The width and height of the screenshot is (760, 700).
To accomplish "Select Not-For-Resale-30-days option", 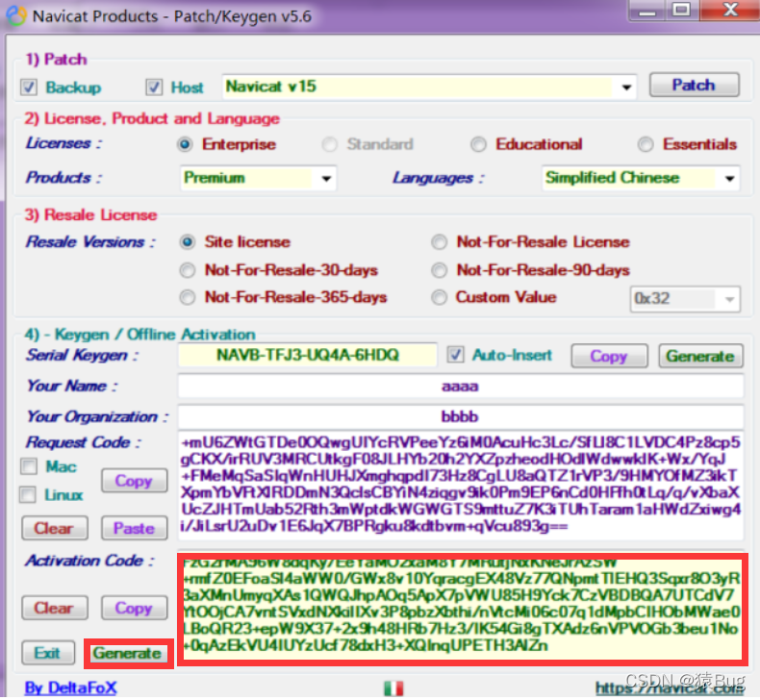I will pos(188,270).
